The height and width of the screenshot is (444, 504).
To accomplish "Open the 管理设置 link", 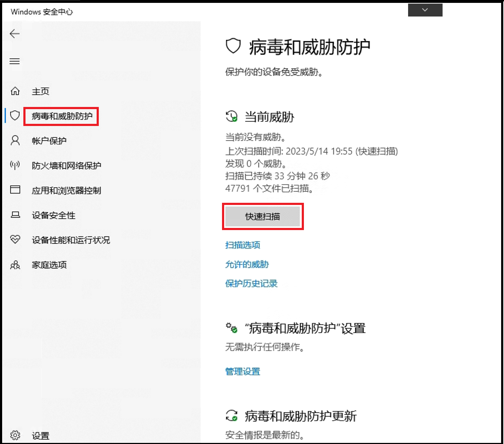I will pos(242,371).
